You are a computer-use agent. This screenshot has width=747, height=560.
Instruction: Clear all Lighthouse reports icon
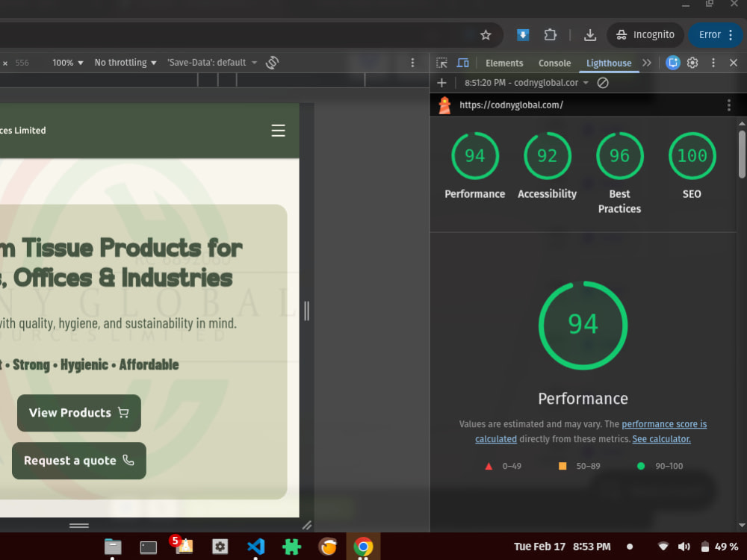pyautogui.click(x=603, y=83)
